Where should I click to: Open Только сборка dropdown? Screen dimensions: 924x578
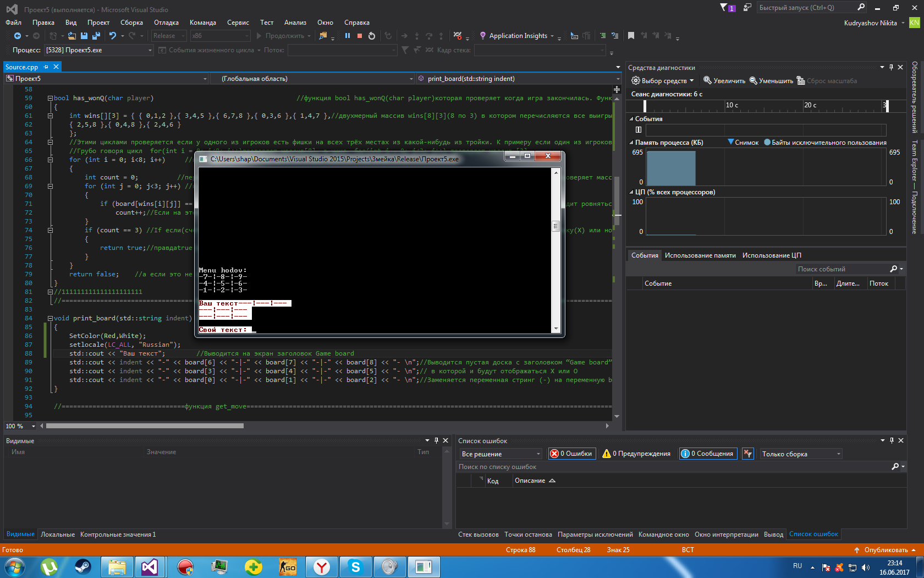(x=801, y=454)
